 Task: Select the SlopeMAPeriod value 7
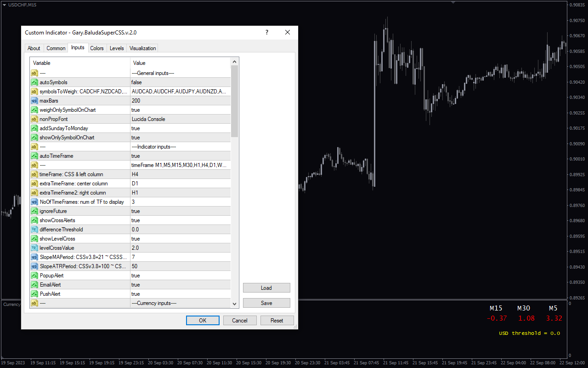tap(181, 257)
